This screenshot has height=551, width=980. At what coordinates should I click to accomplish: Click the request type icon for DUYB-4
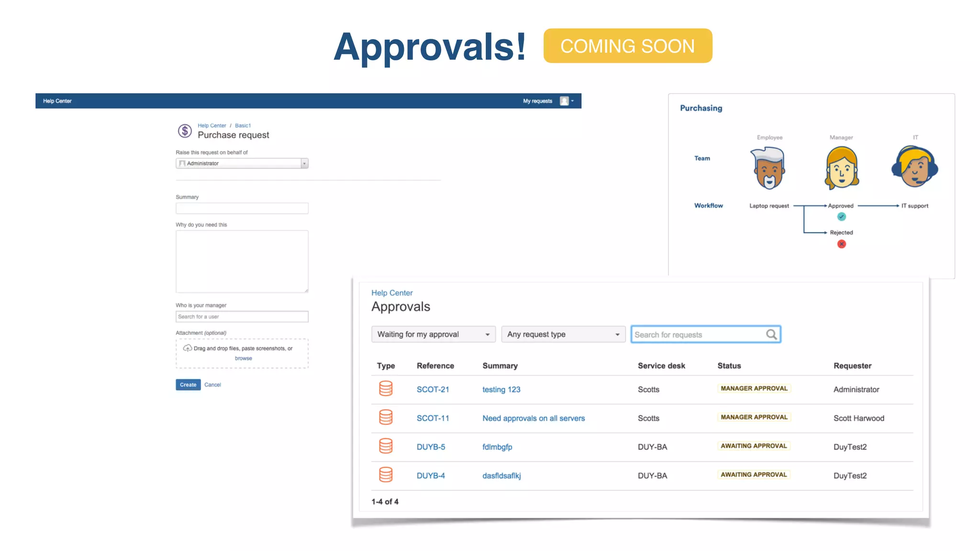tap(386, 474)
